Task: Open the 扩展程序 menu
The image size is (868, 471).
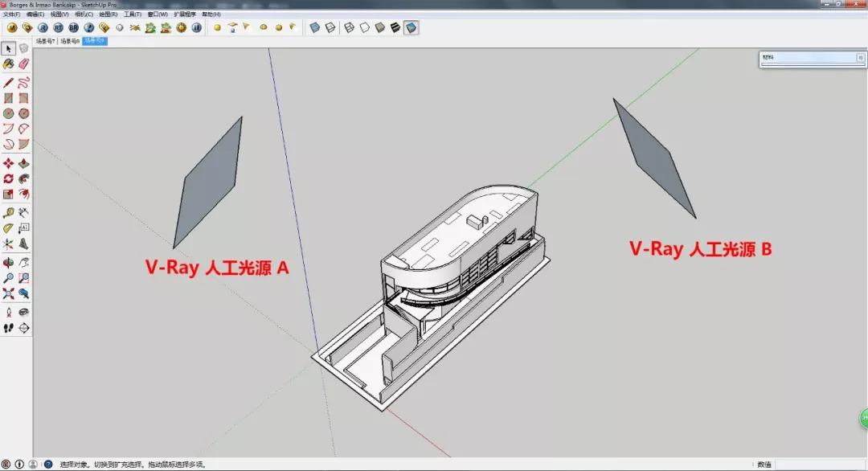Action: [x=185, y=14]
